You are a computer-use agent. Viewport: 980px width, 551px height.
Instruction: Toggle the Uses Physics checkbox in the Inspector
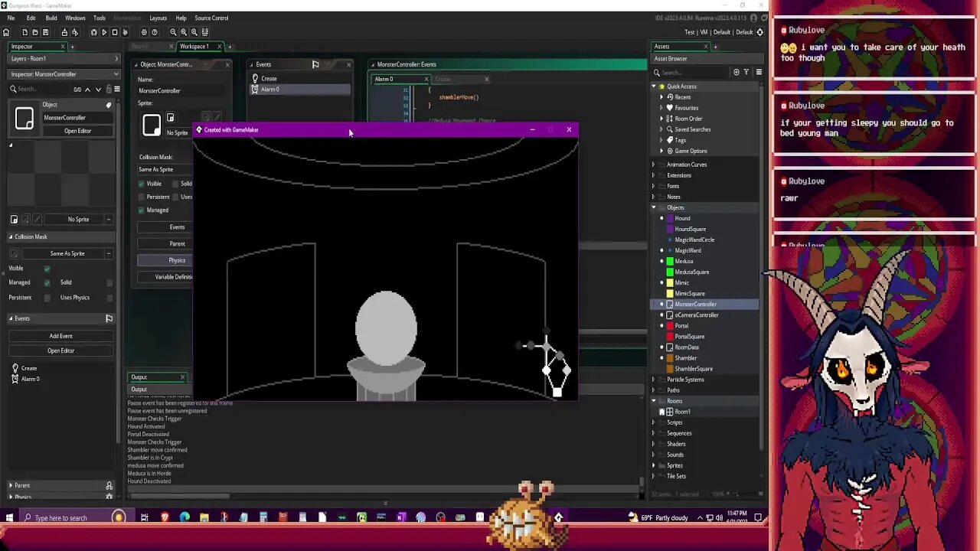click(x=109, y=298)
